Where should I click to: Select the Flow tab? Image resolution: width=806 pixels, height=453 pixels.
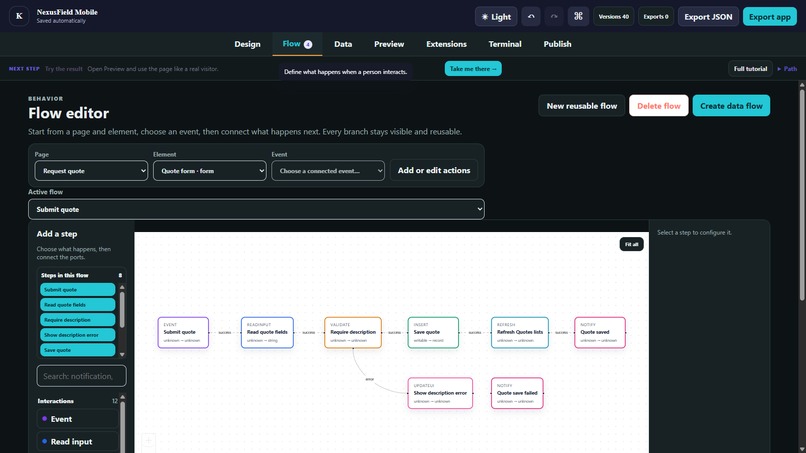(297, 44)
